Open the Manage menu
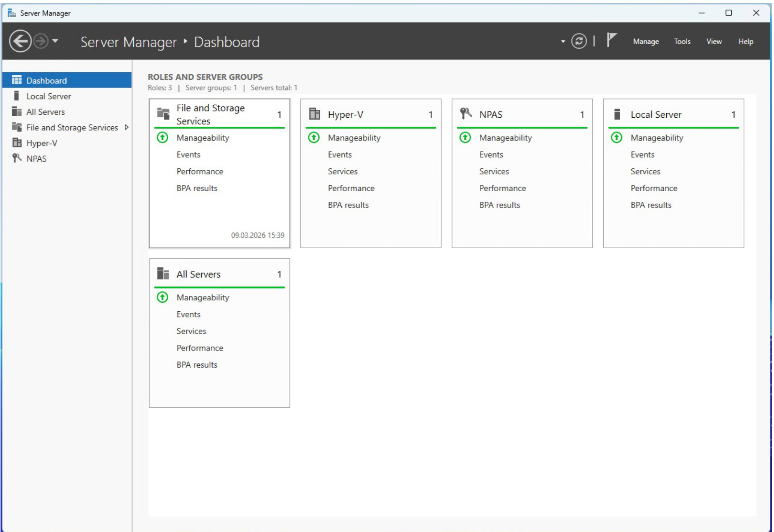 646,42
